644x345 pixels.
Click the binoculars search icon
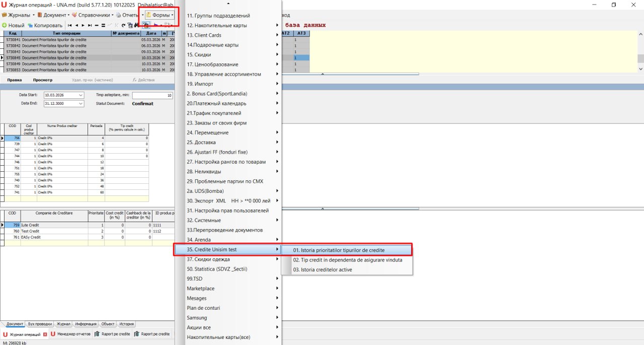tap(136, 25)
